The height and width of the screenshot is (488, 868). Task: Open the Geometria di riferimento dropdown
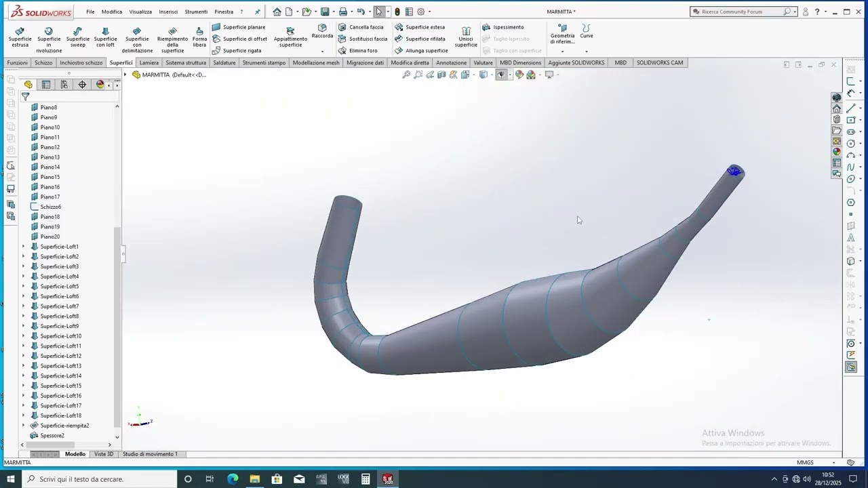click(562, 52)
